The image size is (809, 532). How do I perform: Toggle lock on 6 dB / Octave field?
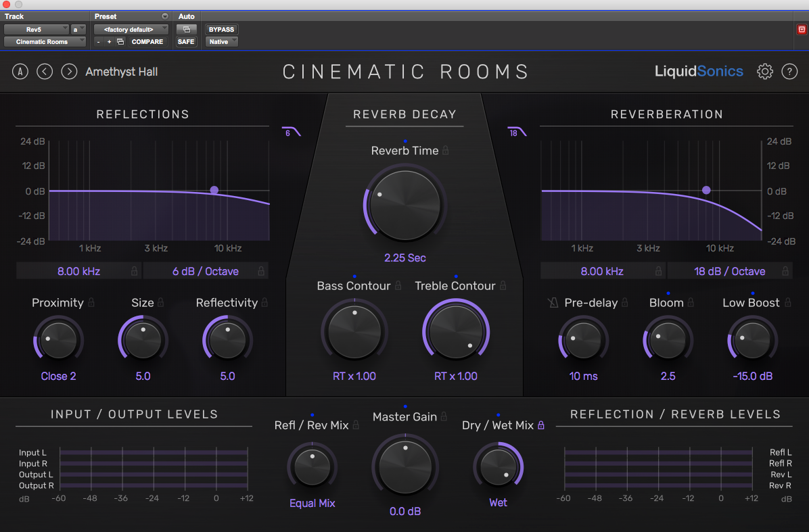tap(261, 271)
